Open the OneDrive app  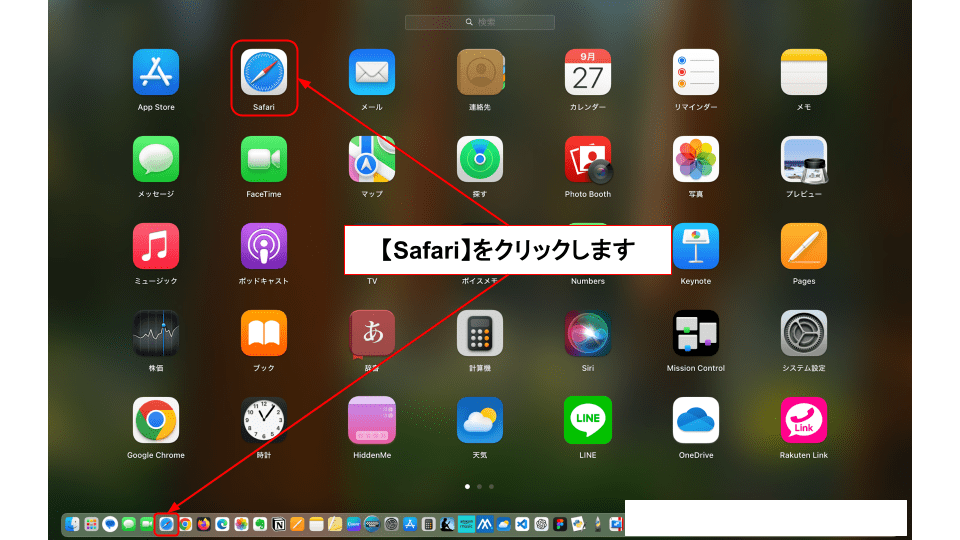[696, 421]
